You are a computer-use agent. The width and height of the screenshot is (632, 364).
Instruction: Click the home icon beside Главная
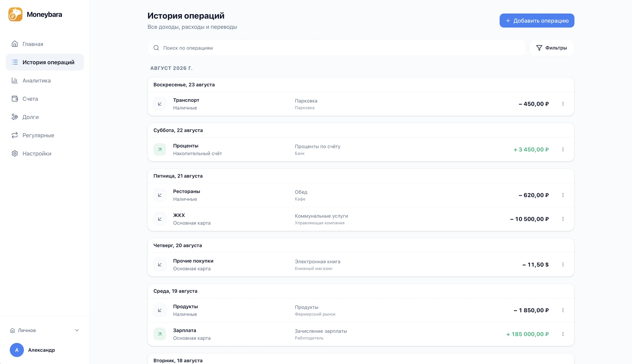pos(15,44)
